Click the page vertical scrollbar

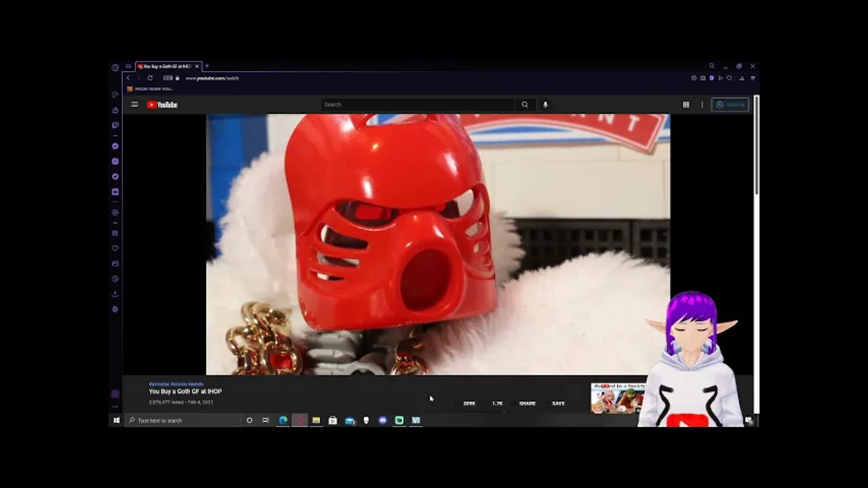click(756, 146)
